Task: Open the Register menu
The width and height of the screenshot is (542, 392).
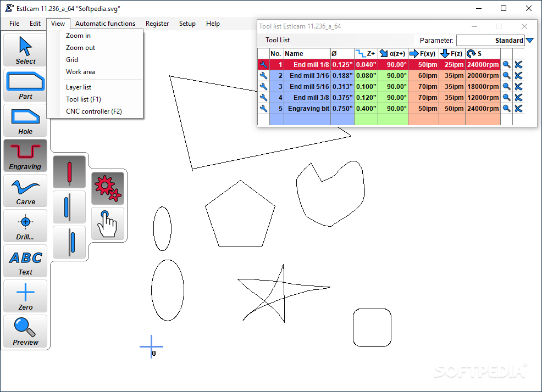Action: tap(157, 24)
